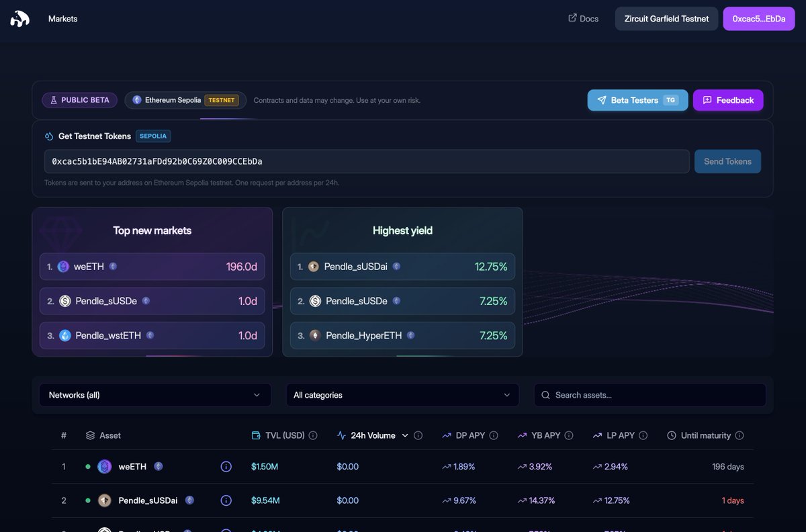Open the Markets nav item
This screenshot has height=532, width=806.
tap(62, 19)
